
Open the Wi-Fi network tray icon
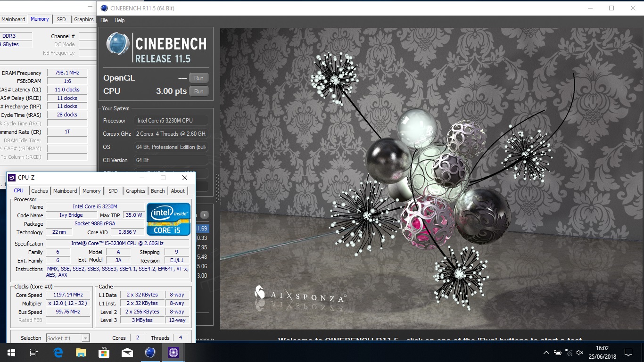(569, 352)
